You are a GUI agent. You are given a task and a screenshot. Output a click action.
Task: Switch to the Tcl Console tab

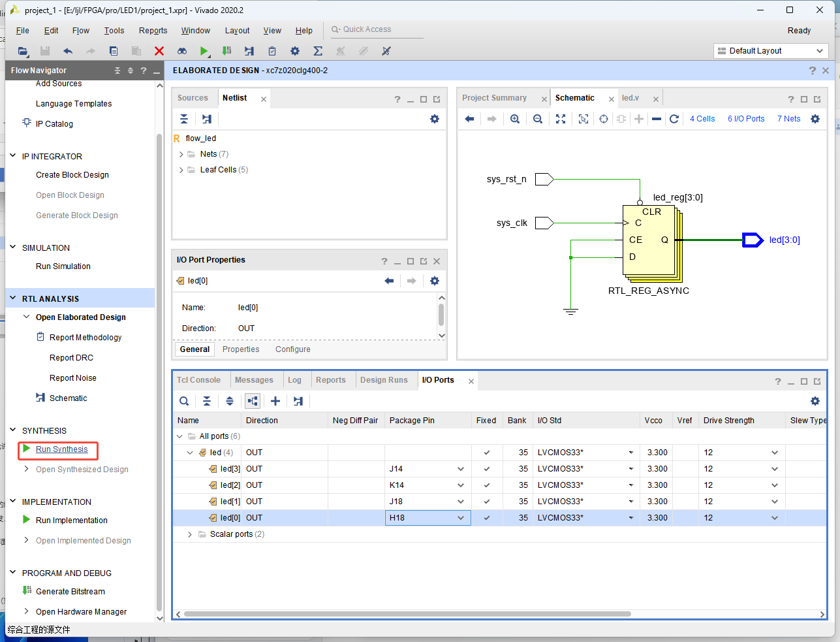pos(198,380)
